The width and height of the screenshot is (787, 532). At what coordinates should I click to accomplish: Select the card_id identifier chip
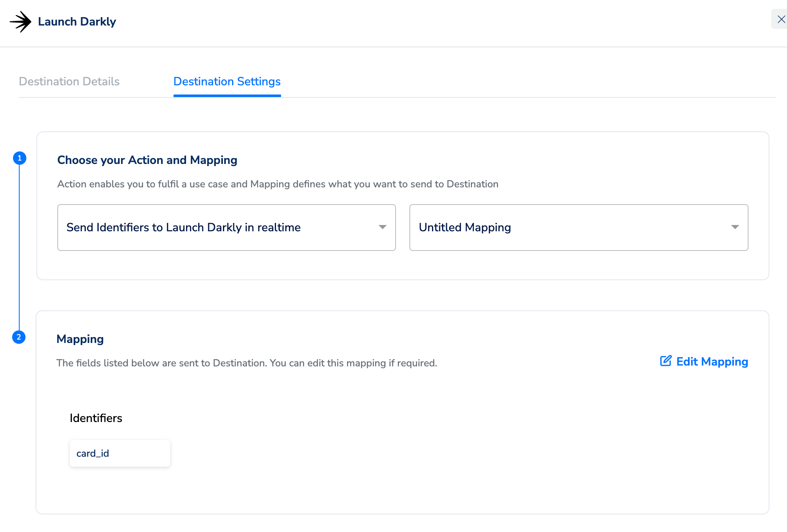coord(120,453)
